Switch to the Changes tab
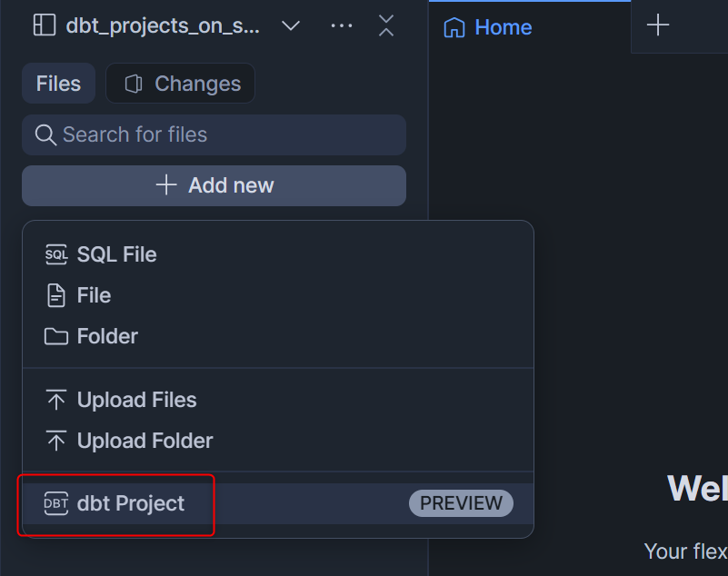 [181, 84]
